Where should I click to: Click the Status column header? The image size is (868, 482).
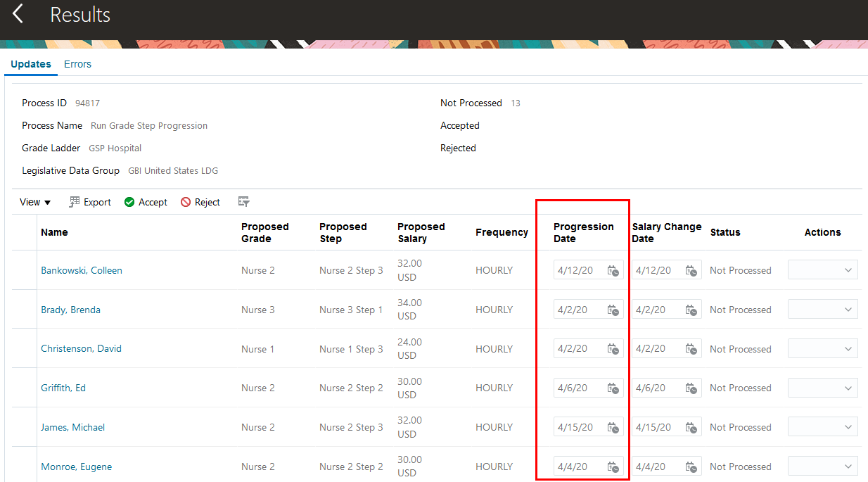(725, 232)
